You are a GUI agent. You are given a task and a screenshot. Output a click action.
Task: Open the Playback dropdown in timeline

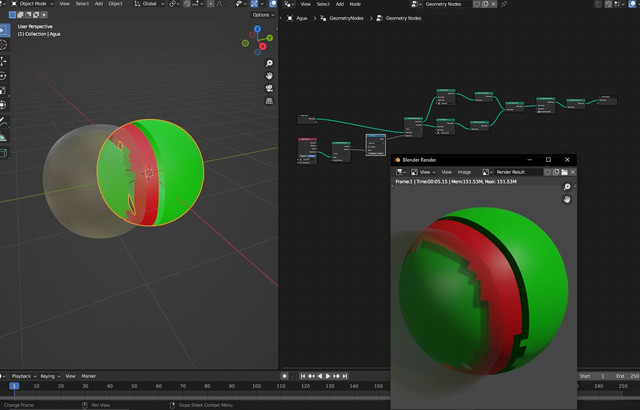pyautogui.click(x=23, y=376)
